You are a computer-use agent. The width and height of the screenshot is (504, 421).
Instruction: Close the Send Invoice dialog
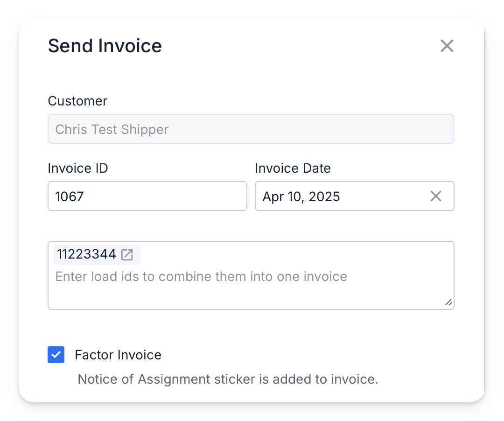pos(447,46)
